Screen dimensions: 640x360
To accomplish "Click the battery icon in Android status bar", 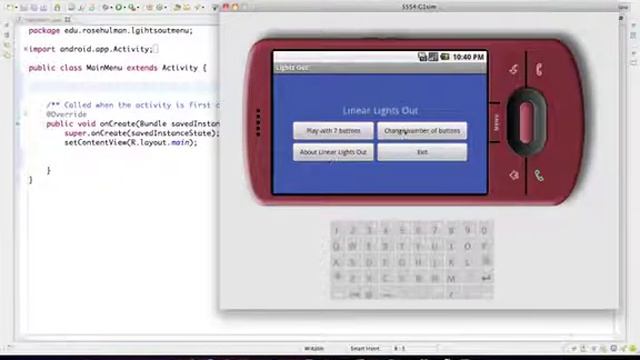I will (x=444, y=57).
